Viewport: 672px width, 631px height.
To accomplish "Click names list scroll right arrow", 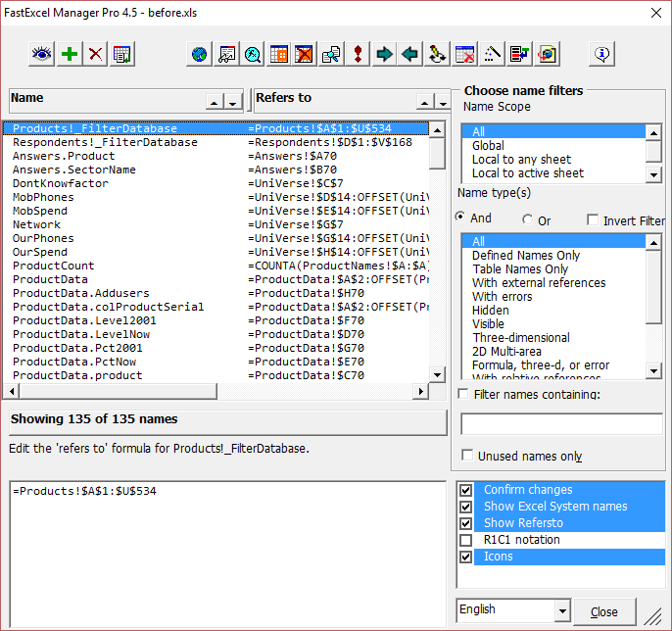I will click(x=421, y=391).
